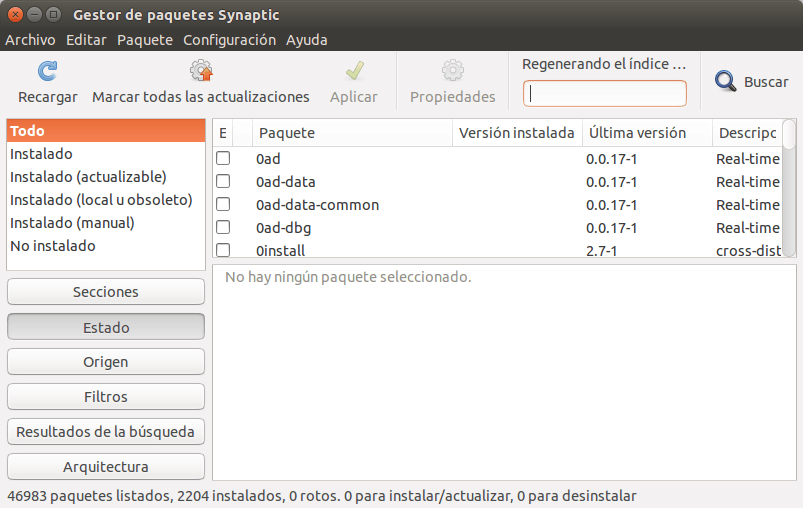Image resolution: width=803 pixels, height=508 pixels.
Task: Switch to the Arquitectura view
Action: coord(106,467)
